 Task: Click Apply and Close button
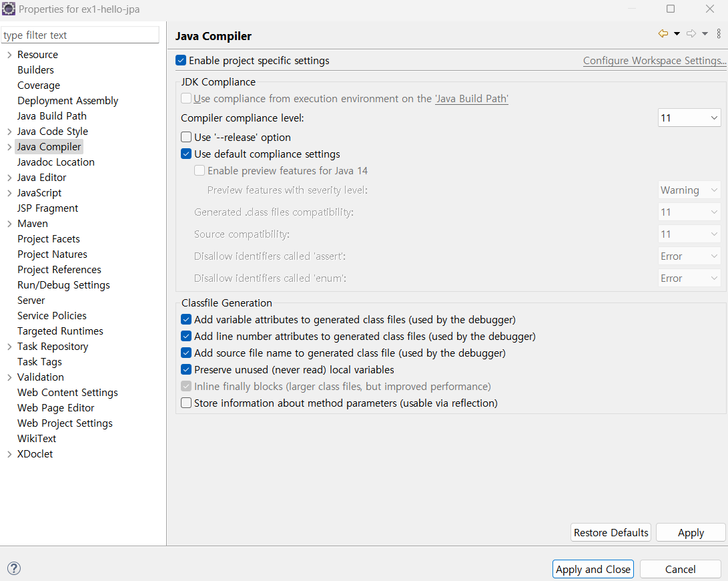[x=593, y=569]
